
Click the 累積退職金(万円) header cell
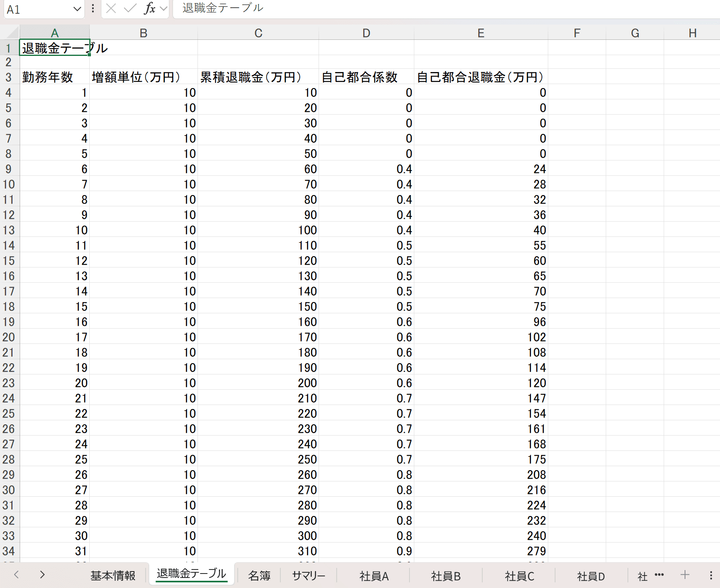[x=258, y=77]
